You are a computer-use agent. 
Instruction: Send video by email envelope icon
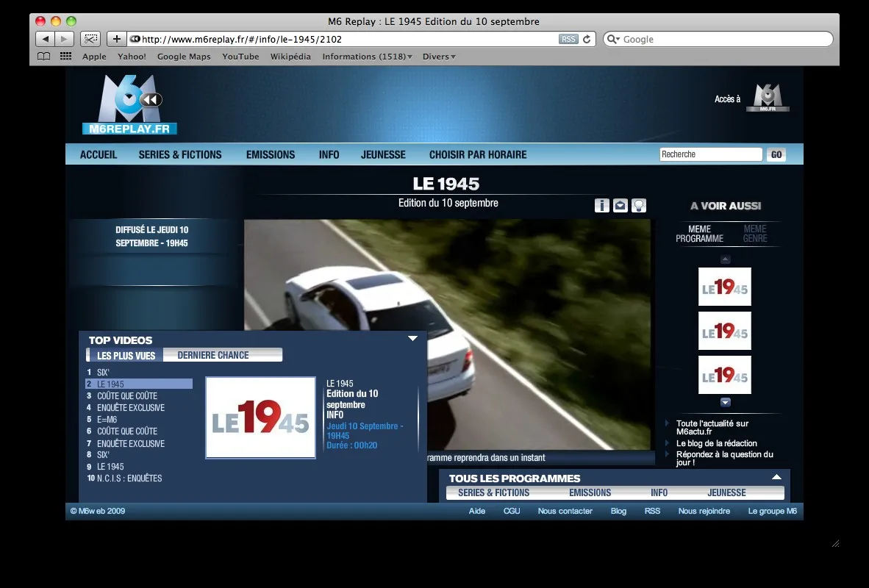(x=621, y=206)
